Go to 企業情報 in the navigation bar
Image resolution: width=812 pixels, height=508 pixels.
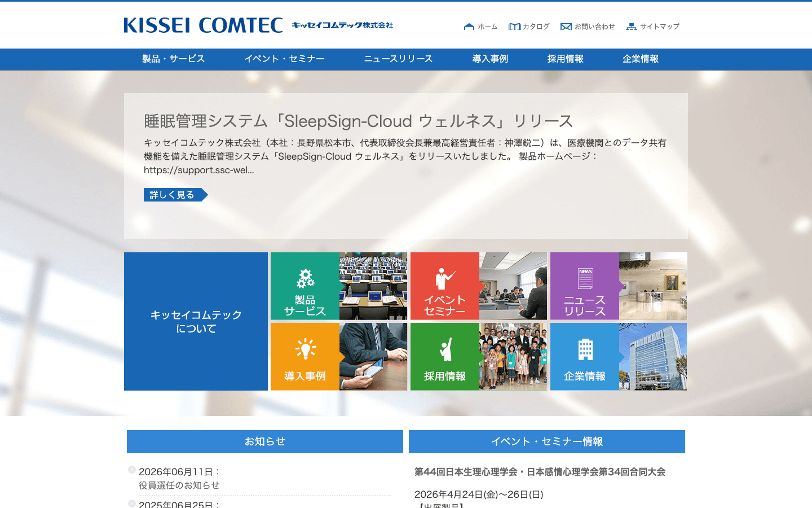641,59
